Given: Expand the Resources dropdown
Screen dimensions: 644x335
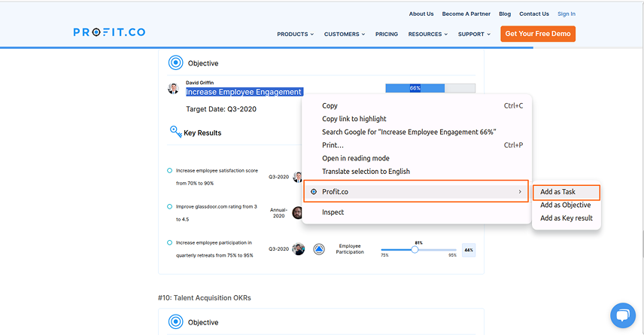Looking at the screenshot, I should click(x=428, y=34).
